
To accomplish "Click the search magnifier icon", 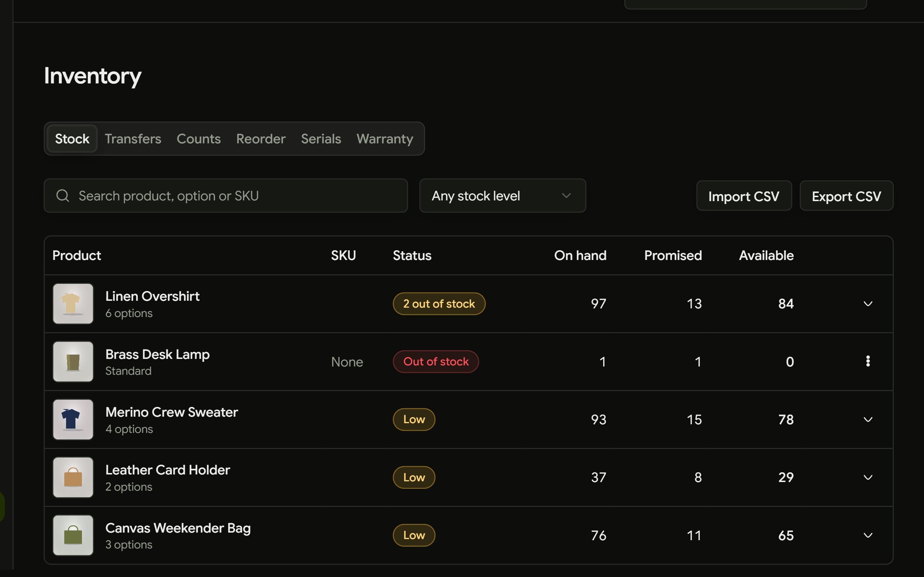I will coord(62,196).
